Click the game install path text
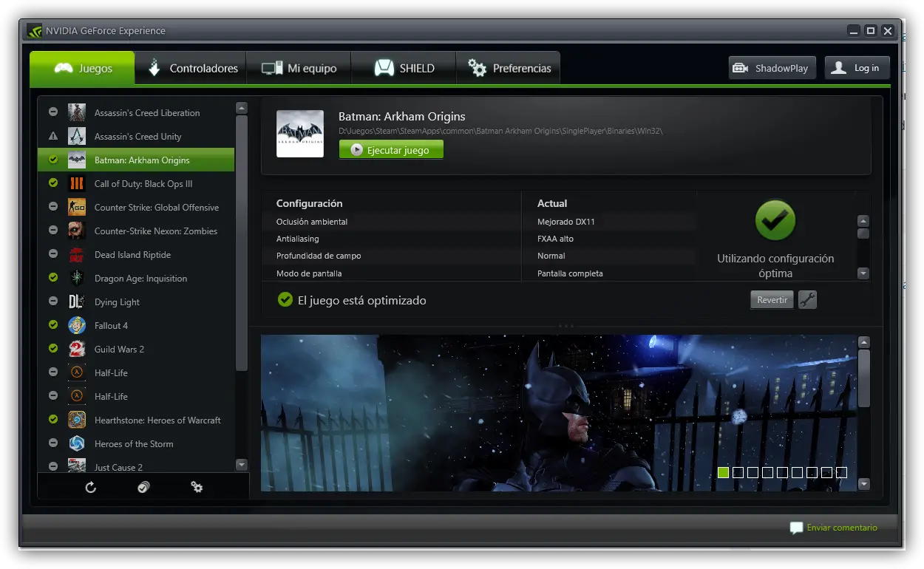The image size is (924, 569). pos(500,131)
